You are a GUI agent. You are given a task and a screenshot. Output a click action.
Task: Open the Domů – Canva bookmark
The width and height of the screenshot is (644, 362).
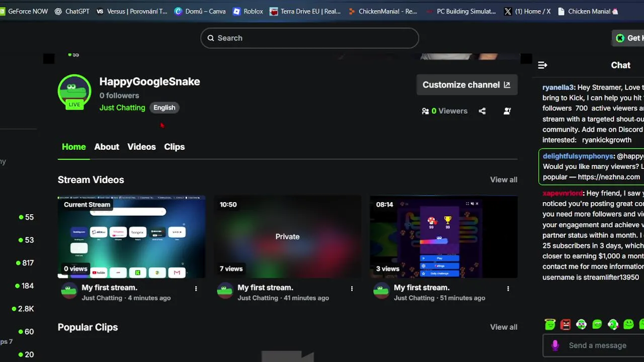pyautogui.click(x=200, y=11)
